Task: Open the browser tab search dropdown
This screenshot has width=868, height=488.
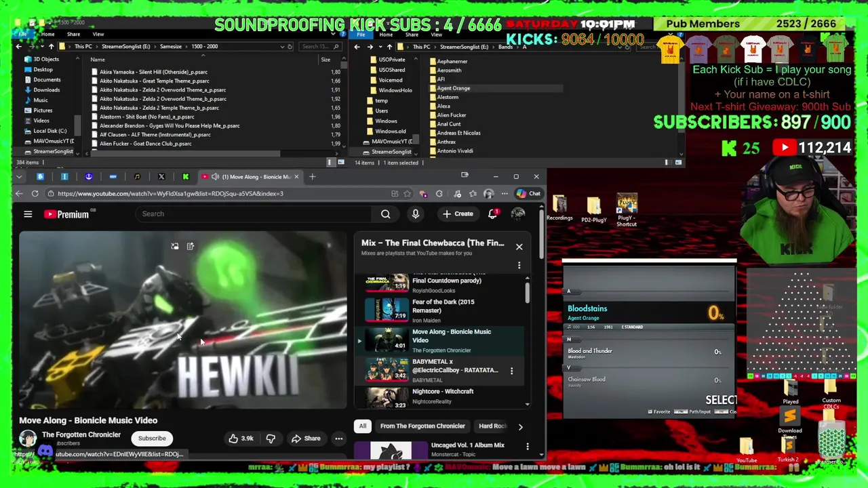Action: click(19, 177)
